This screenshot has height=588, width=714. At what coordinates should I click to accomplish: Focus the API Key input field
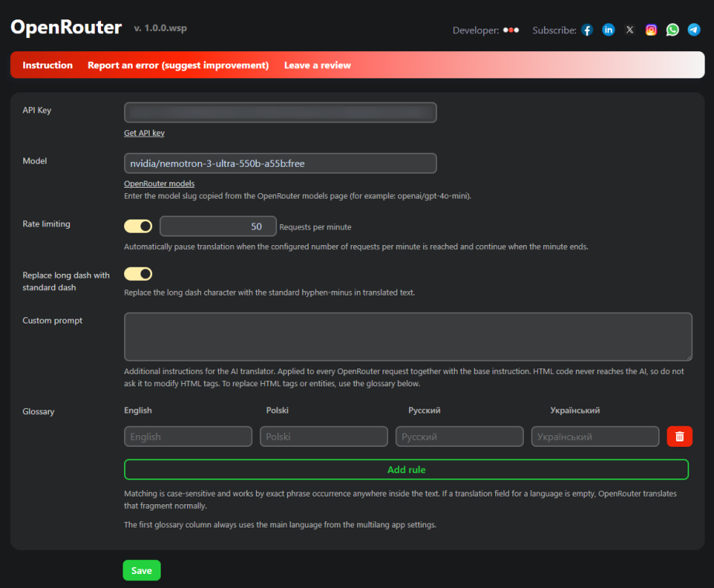280,112
